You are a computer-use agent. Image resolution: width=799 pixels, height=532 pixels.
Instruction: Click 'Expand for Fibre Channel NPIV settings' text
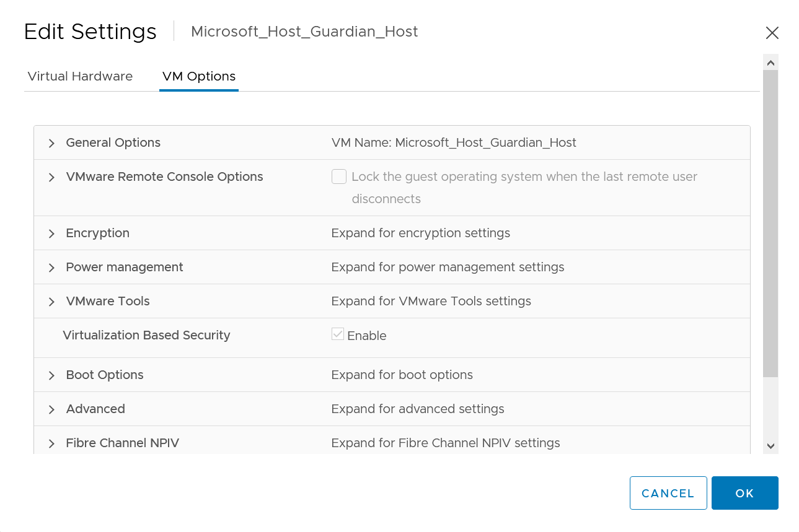(x=446, y=443)
